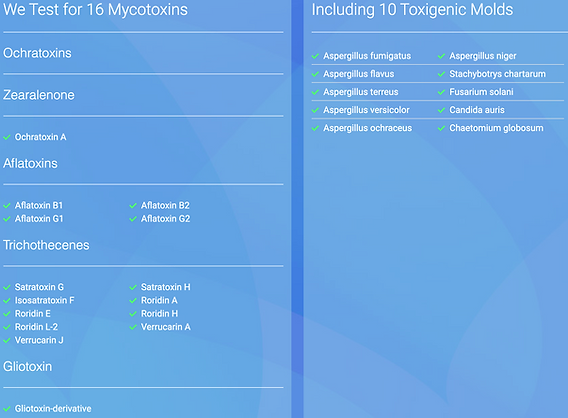Click the checkmark beside Aspergillus fumigatus
568x418 pixels.
[x=315, y=56]
